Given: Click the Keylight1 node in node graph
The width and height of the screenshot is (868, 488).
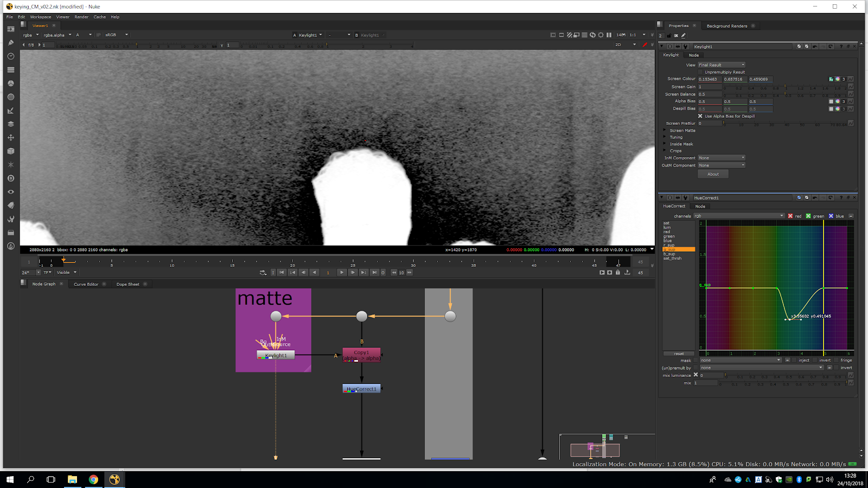Looking at the screenshot, I should (276, 355).
